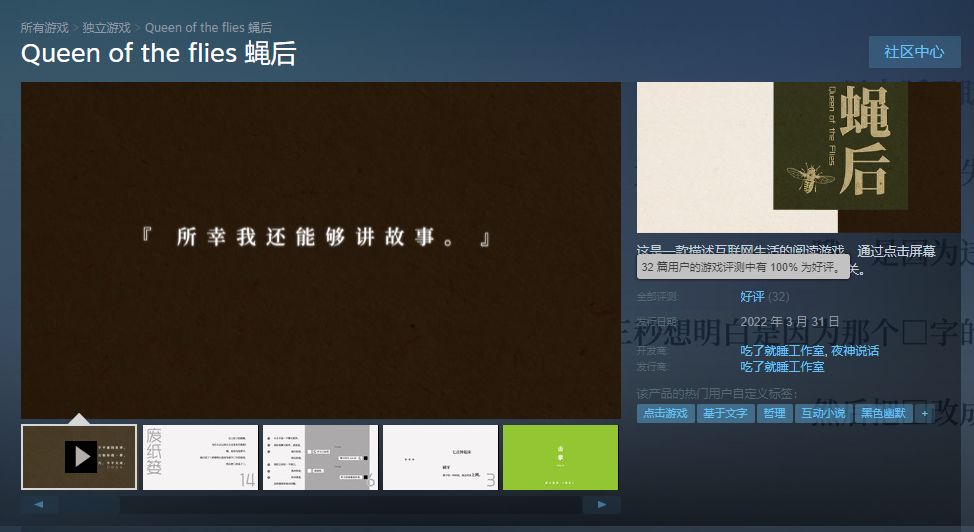Select the 点击游戏 tag
Screen dimensions: 974x532
click(x=665, y=413)
